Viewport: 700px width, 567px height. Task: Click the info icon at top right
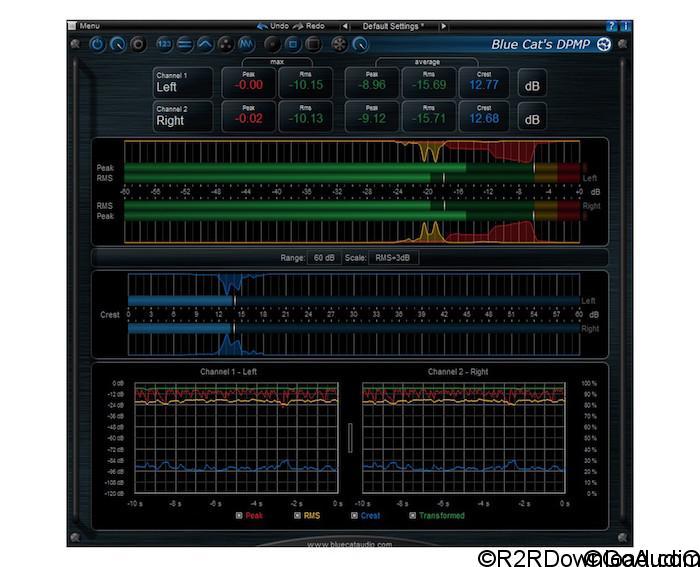coord(625,25)
